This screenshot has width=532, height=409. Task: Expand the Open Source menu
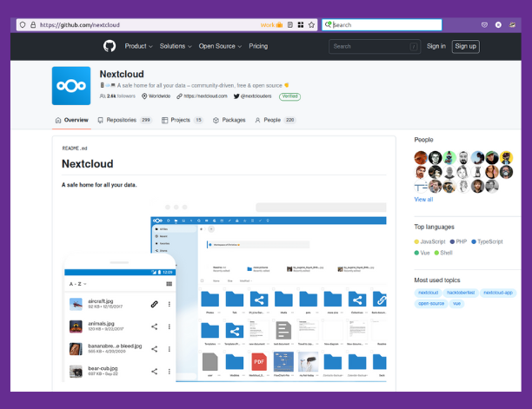(x=220, y=46)
